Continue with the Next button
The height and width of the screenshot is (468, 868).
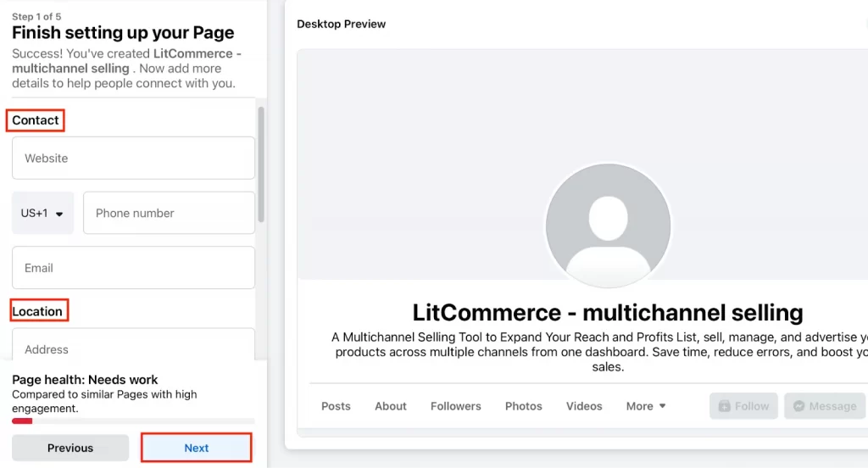click(197, 448)
